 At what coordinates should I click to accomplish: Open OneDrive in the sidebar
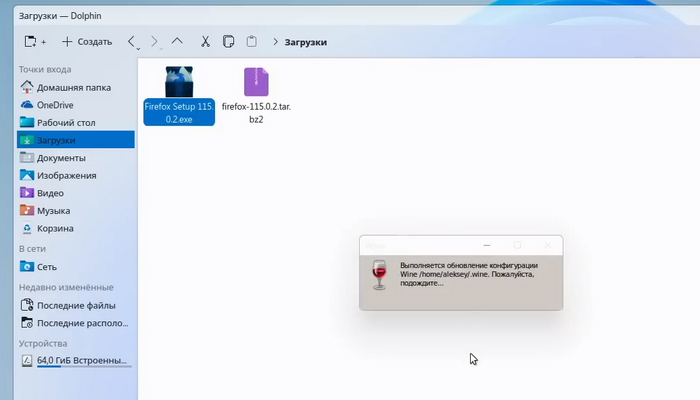click(75, 105)
